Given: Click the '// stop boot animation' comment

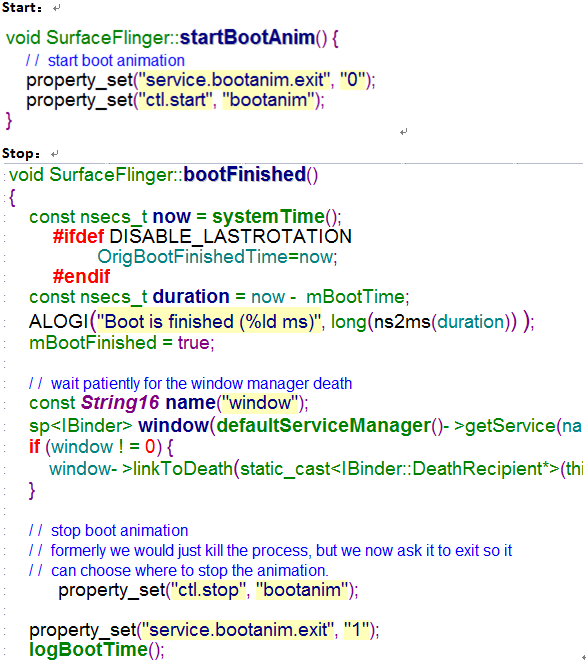Looking at the screenshot, I should point(108,530).
